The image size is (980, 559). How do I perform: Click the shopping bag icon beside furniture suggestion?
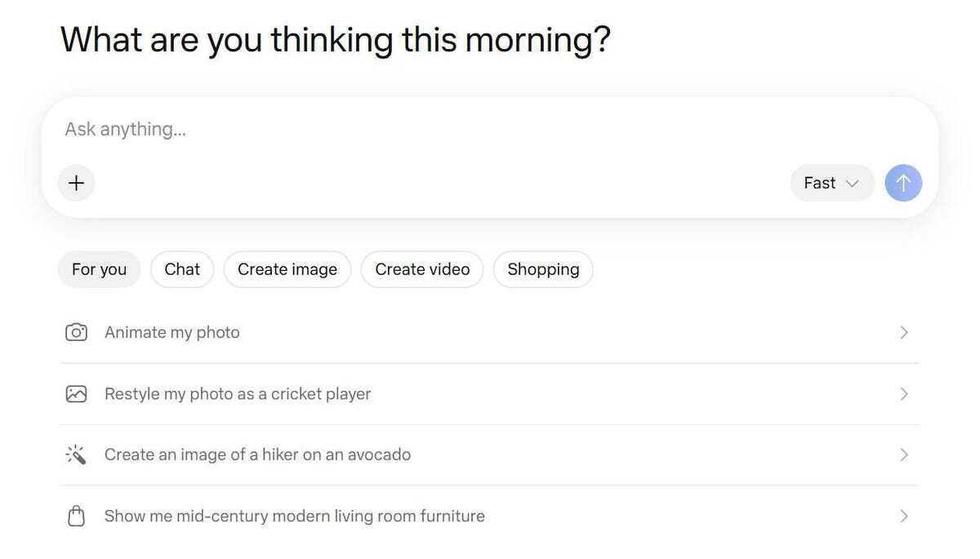(x=76, y=515)
